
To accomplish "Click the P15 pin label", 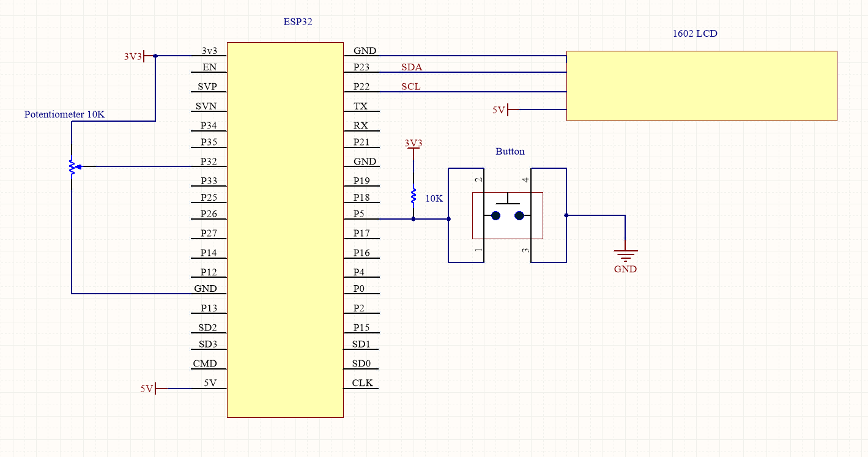I will [x=362, y=328].
